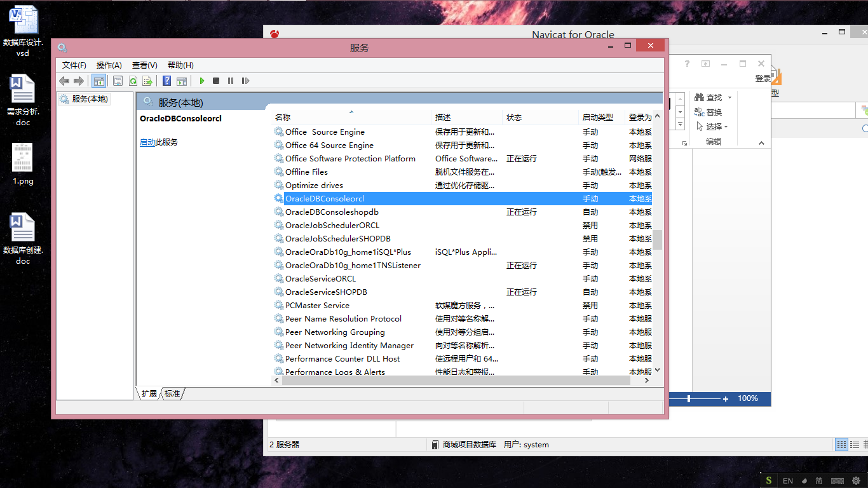Click the Back arrow in Services toolbar
The image size is (868, 488).
coord(64,81)
